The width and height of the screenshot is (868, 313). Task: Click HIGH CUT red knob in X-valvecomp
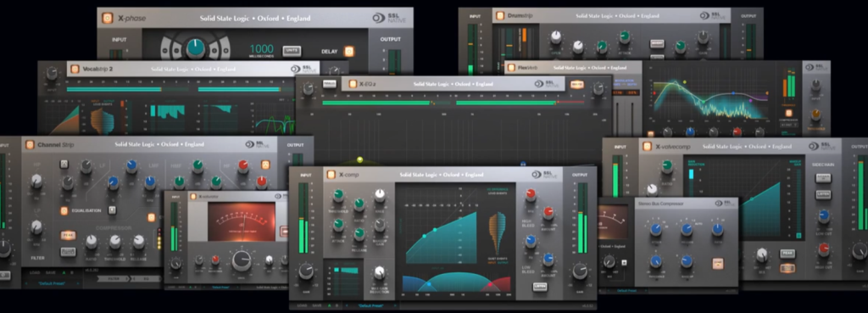click(824, 249)
